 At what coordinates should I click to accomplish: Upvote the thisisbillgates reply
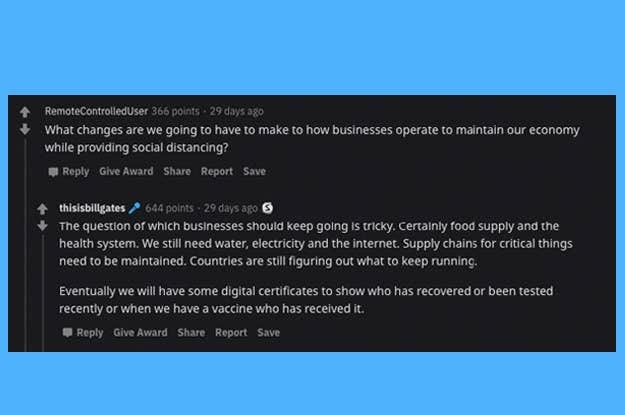(42, 208)
